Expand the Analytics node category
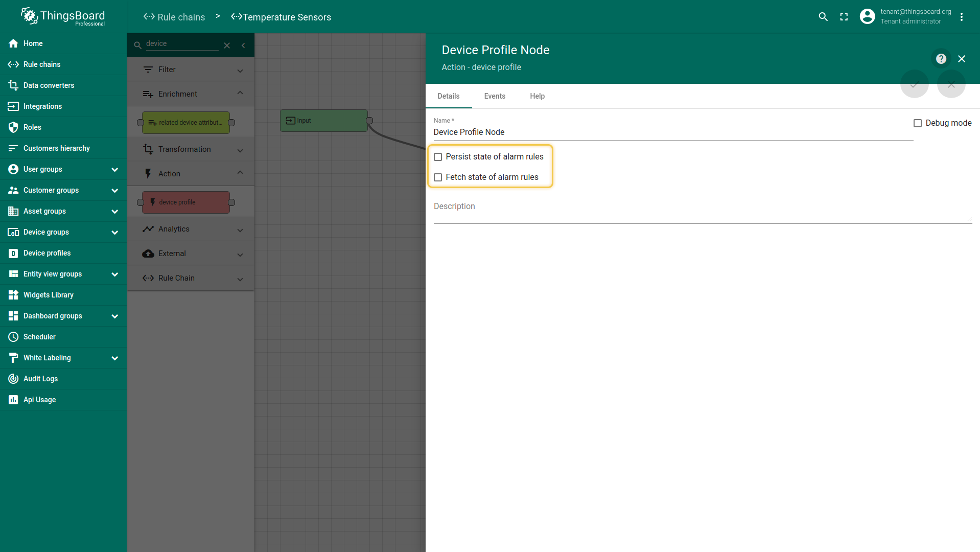The height and width of the screenshot is (552, 980). click(x=191, y=229)
